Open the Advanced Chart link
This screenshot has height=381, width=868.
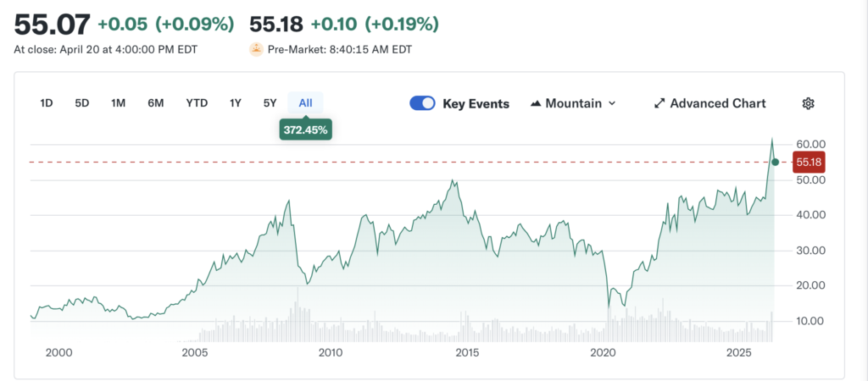click(717, 103)
